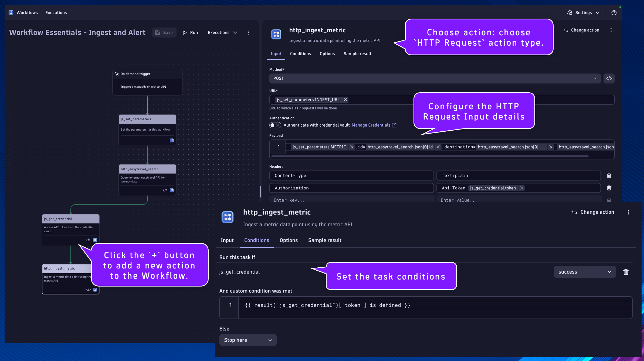Screen dimensions: 644x361
Task: Click the payload horizontal scrollbar
Action: pyautogui.click(x=430, y=156)
